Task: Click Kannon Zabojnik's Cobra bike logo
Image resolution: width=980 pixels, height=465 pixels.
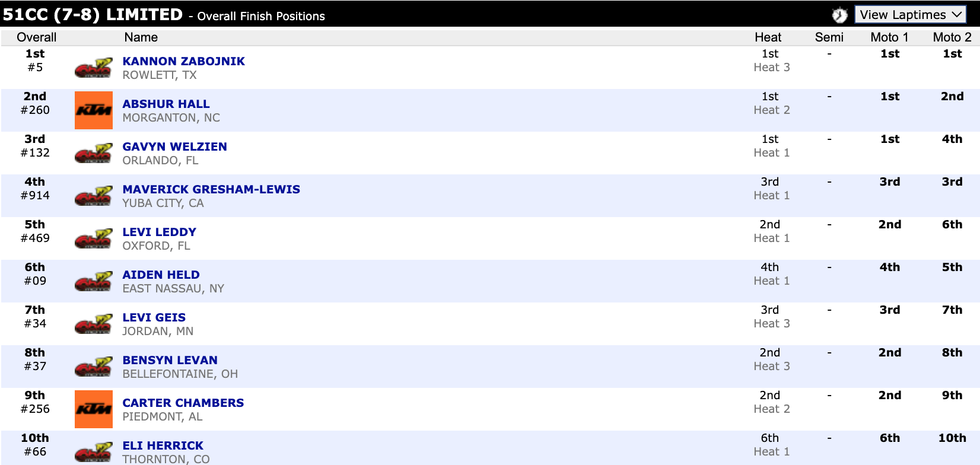Action: pyautogui.click(x=93, y=68)
